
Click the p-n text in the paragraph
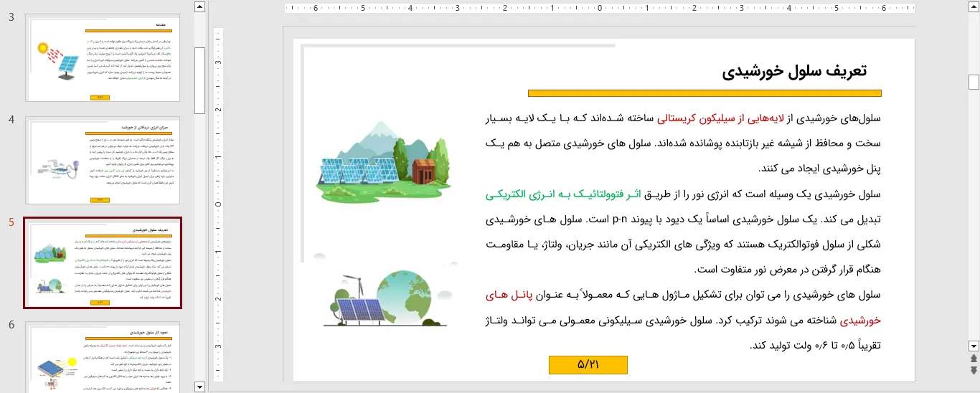[621, 219]
